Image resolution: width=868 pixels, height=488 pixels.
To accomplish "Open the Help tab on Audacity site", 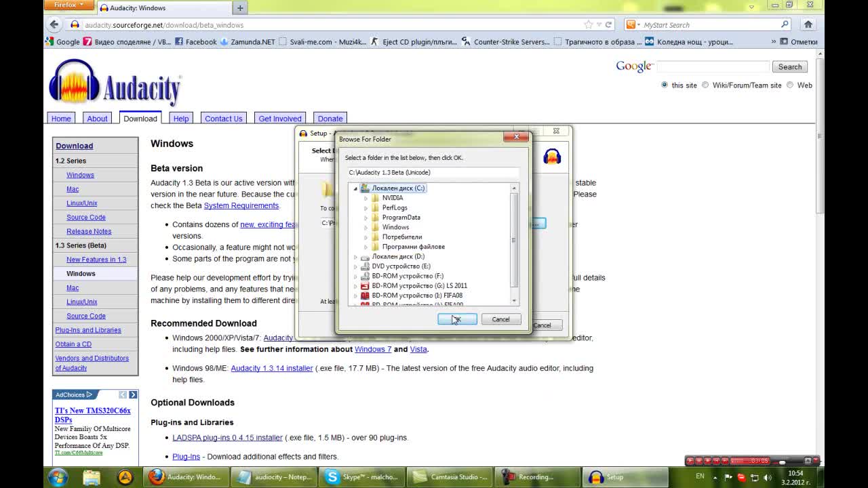I will pyautogui.click(x=181, y=118).
